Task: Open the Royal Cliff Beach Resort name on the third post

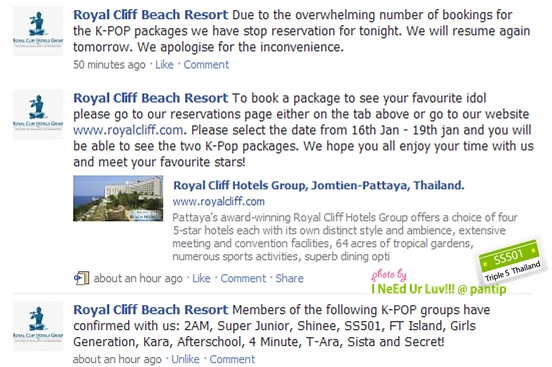Action: 151,310
